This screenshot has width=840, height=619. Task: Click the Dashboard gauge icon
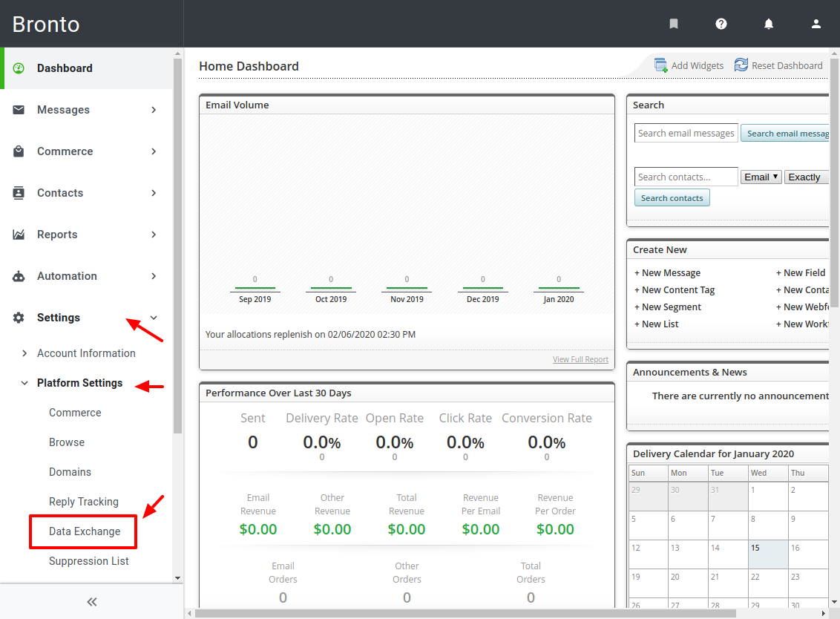19,68
